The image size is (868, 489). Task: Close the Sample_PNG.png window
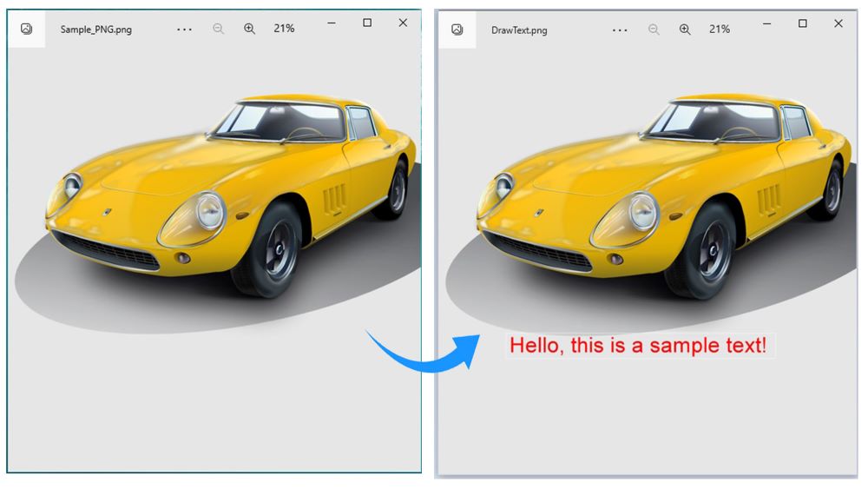(403, 23)
